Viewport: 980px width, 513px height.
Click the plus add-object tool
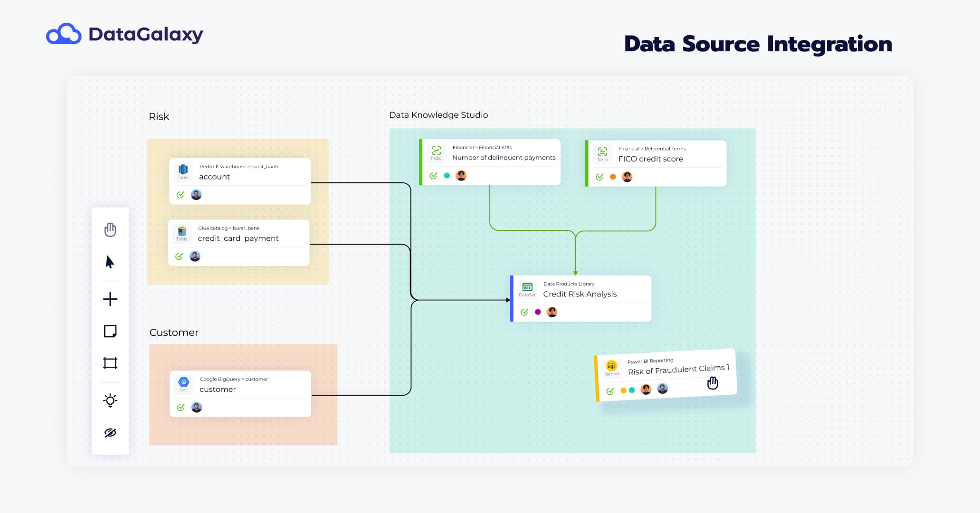tap(110, 299)
